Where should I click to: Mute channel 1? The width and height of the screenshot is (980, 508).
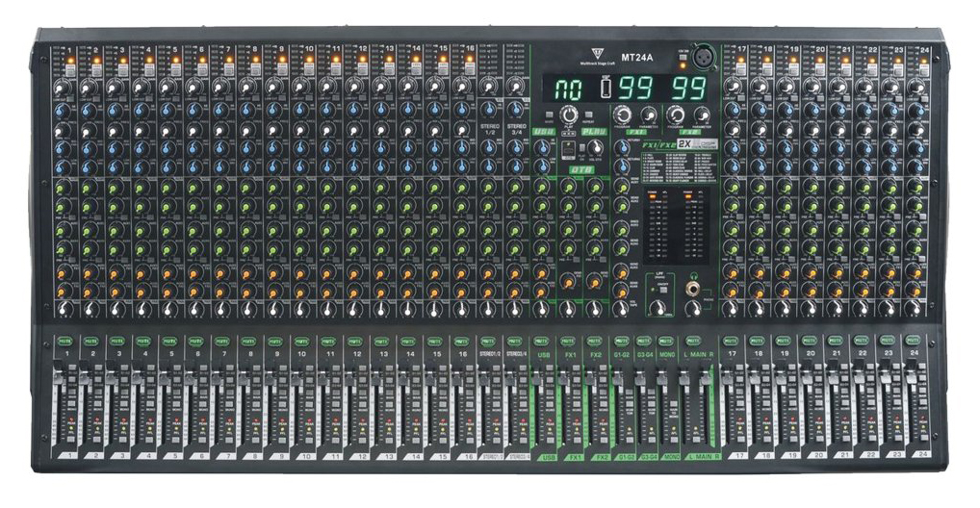pos(66,340)
